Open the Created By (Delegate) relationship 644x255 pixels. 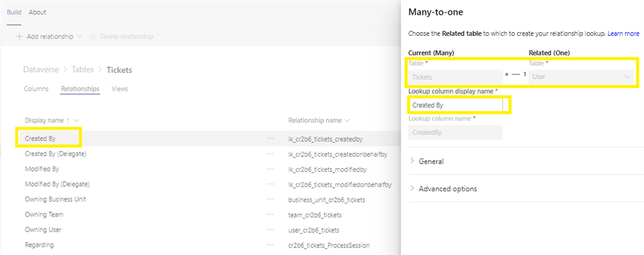pyautogui.click(x=55, y=154)
